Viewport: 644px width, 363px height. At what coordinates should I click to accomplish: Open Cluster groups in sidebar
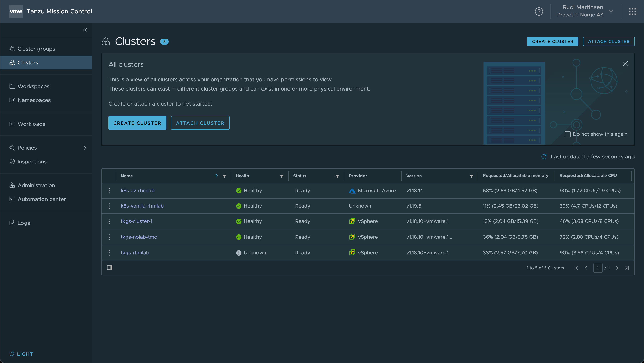click(x=46, y=49)
